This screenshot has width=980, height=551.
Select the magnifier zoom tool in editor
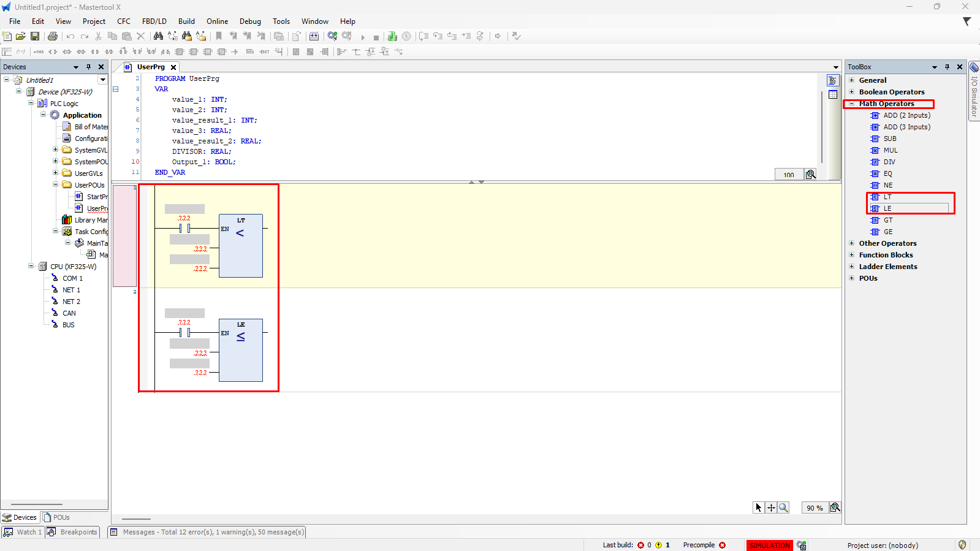(783, 507)
